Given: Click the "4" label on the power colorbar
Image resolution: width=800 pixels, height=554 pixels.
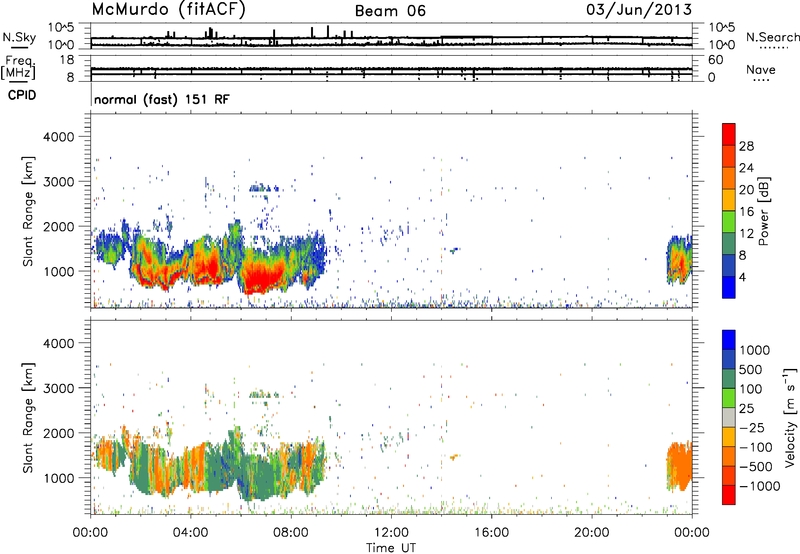Looking at the screenshot, I should point(743,277).
